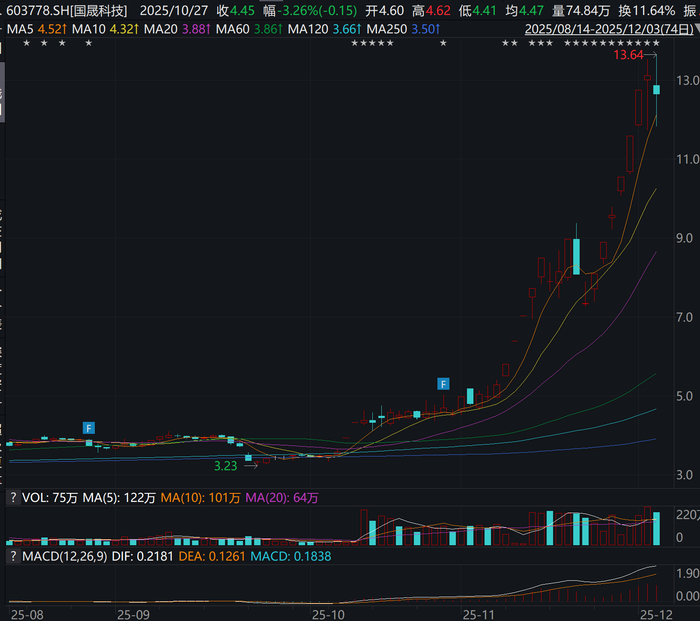Click the change value -3.26%(-0.15)
700x621 pixels.
(x=317, y=11)
